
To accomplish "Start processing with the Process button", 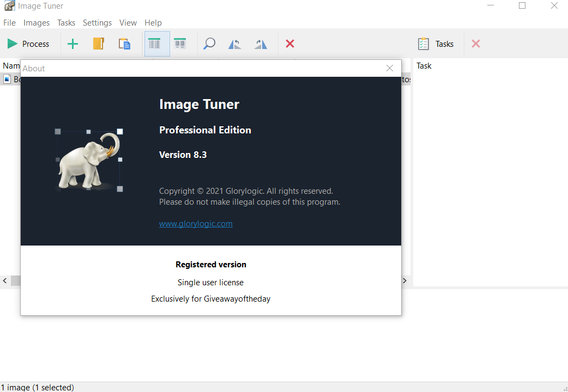I will 28,44.
